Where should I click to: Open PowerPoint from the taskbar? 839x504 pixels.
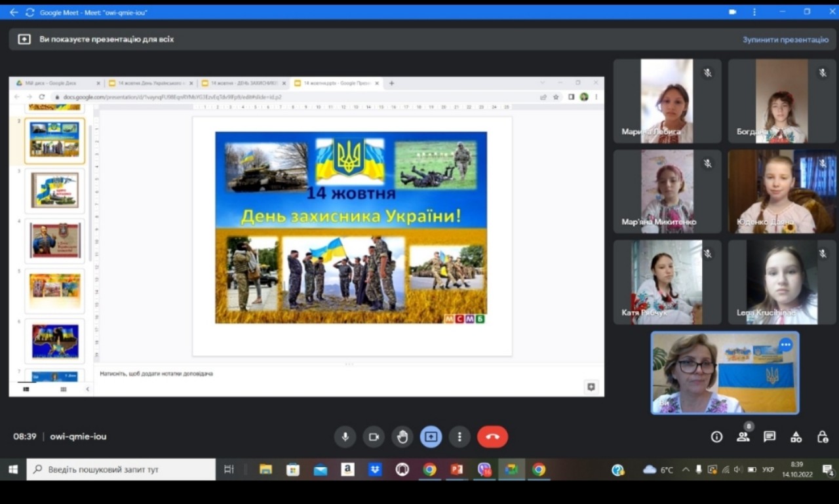pos(456,469)
